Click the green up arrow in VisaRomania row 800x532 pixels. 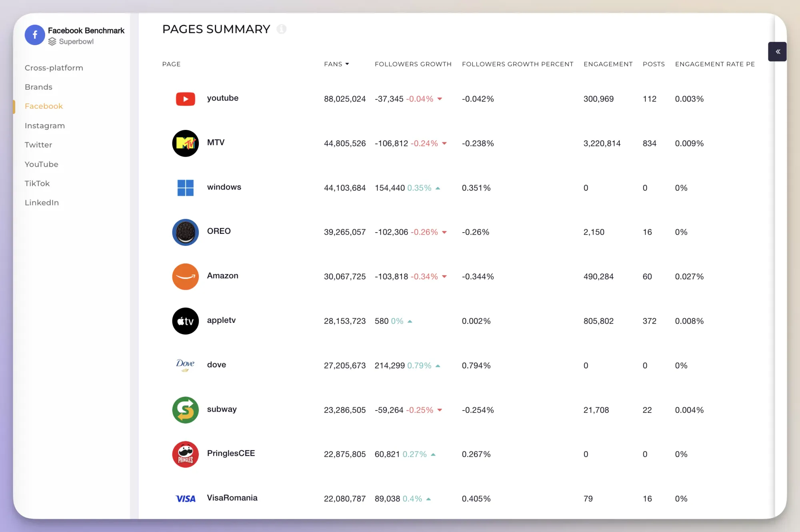(x=428, y=499)
